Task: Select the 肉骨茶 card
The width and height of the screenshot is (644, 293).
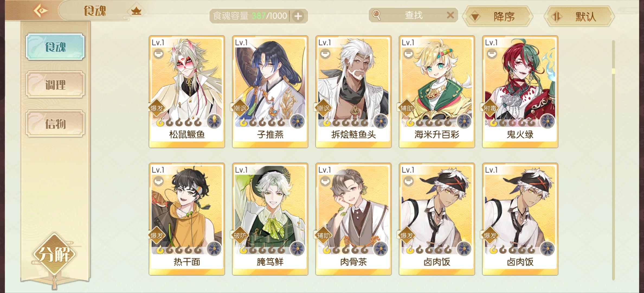Action: 353,219
